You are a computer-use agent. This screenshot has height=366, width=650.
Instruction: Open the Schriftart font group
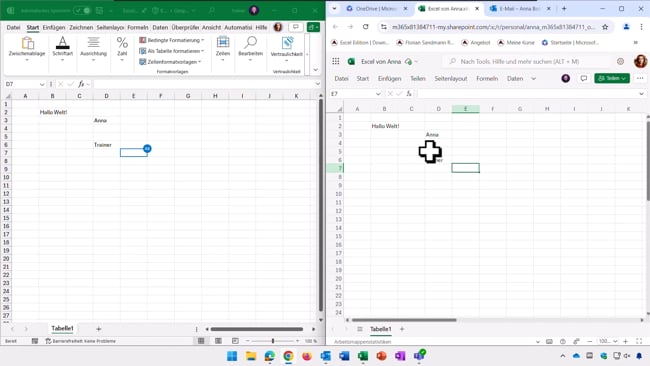click(63, 49)
